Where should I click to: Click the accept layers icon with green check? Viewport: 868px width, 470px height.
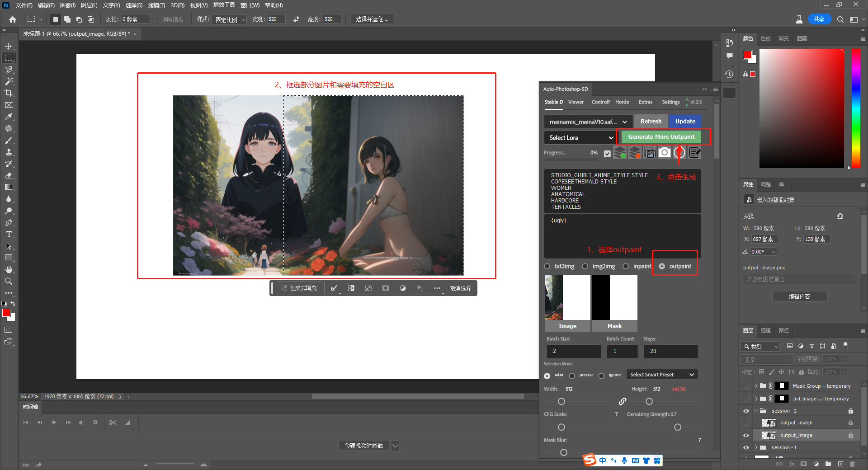click(x=620, y=153)
